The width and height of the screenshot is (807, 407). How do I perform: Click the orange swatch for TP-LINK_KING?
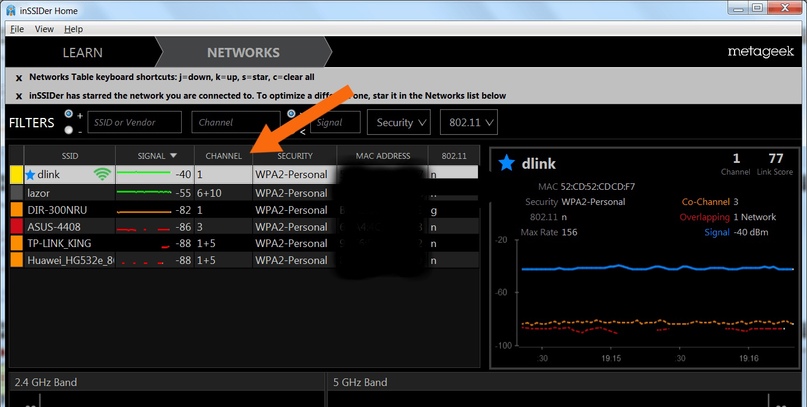point(16,243)
